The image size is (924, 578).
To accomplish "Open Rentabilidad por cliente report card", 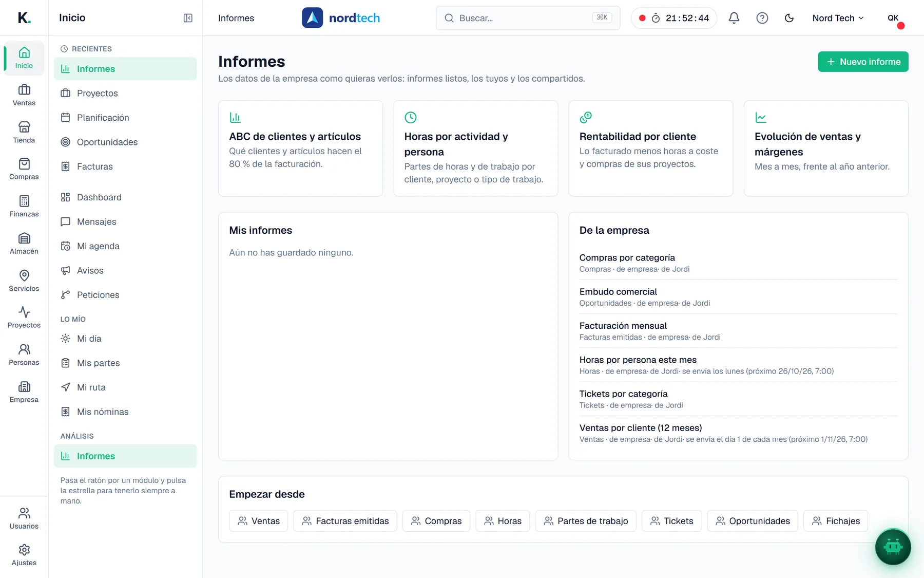I will coord(650,148).
